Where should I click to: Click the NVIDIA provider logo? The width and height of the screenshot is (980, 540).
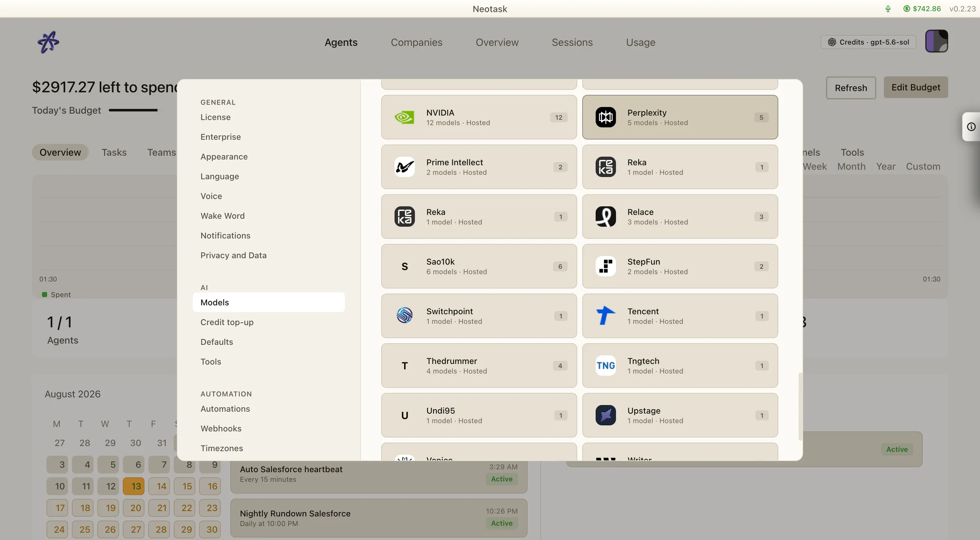coord(404,117)
